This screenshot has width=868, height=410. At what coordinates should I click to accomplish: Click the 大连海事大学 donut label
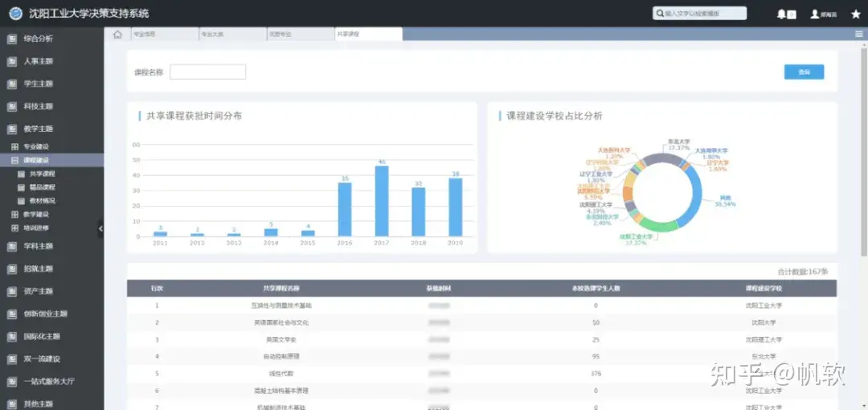pyautogui.click(x=711, y=150)
